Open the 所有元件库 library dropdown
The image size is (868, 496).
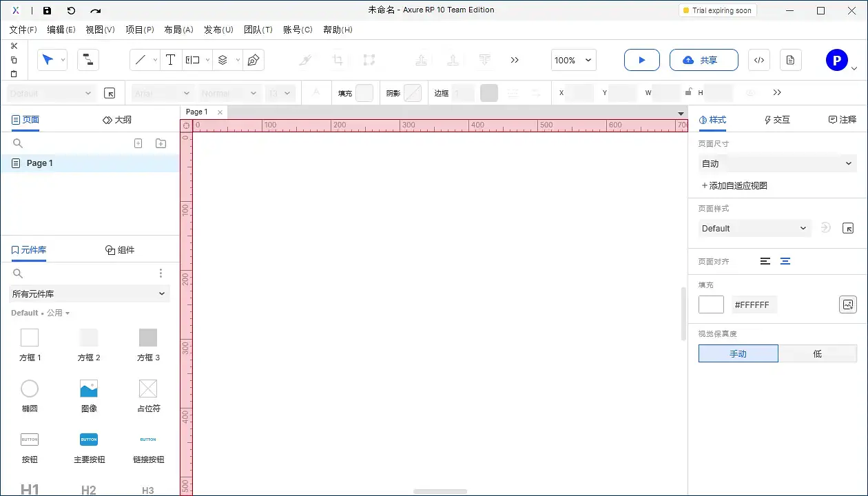[x=89, y=293]
